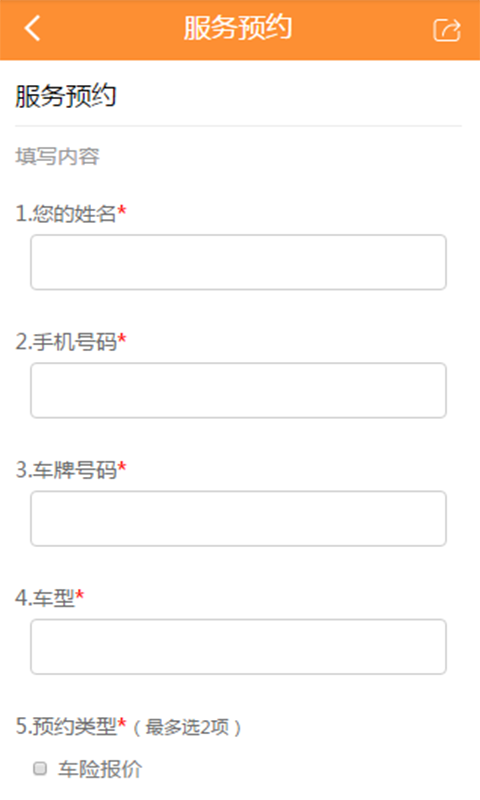
Task: Focus the 手机号码 text box
Action: coord(238,390)
